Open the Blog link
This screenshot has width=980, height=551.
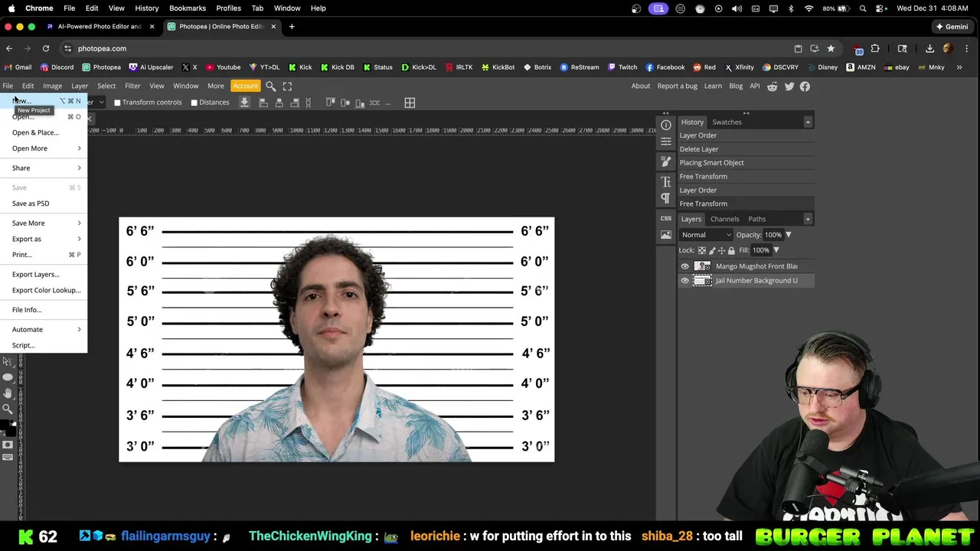(x=736, y=86)
